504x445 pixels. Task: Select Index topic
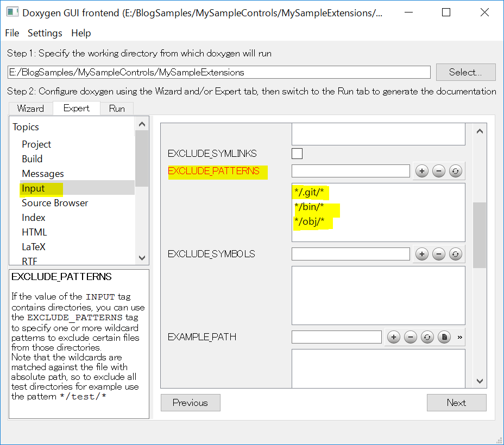34,218
